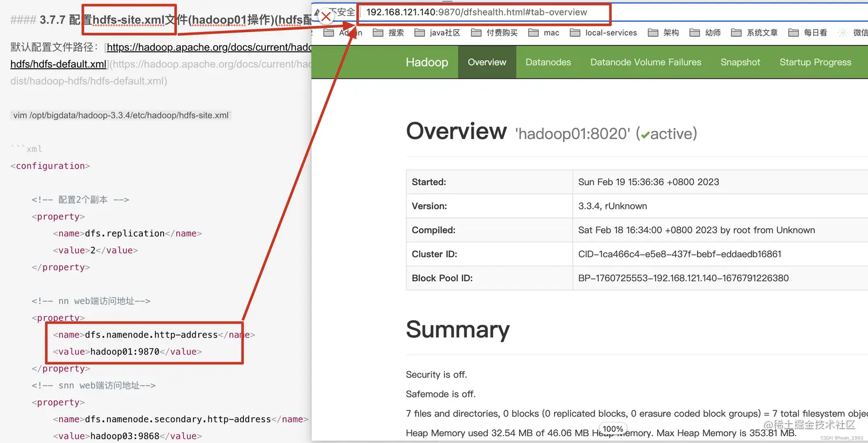Image resolution: width=868 pixels, height=443 pixels.
Task: Open the hdfs-default.xml link in the document
Action: coord(58,64)
